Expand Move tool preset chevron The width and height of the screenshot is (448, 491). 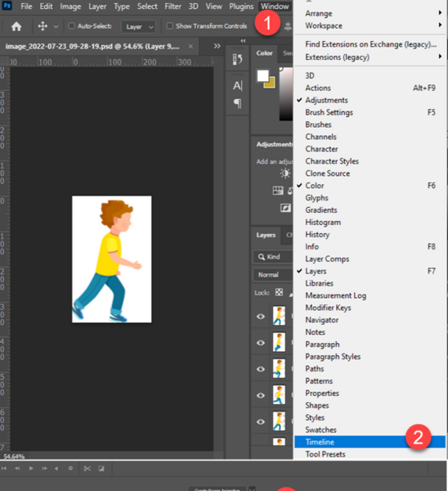(x=56, y=27)
